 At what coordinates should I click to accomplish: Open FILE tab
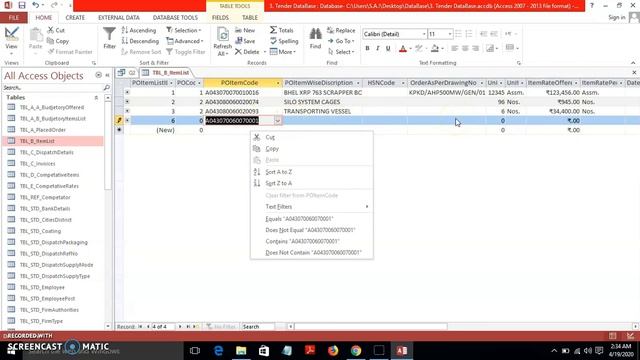pyautogui.click(x=14, y=18)
